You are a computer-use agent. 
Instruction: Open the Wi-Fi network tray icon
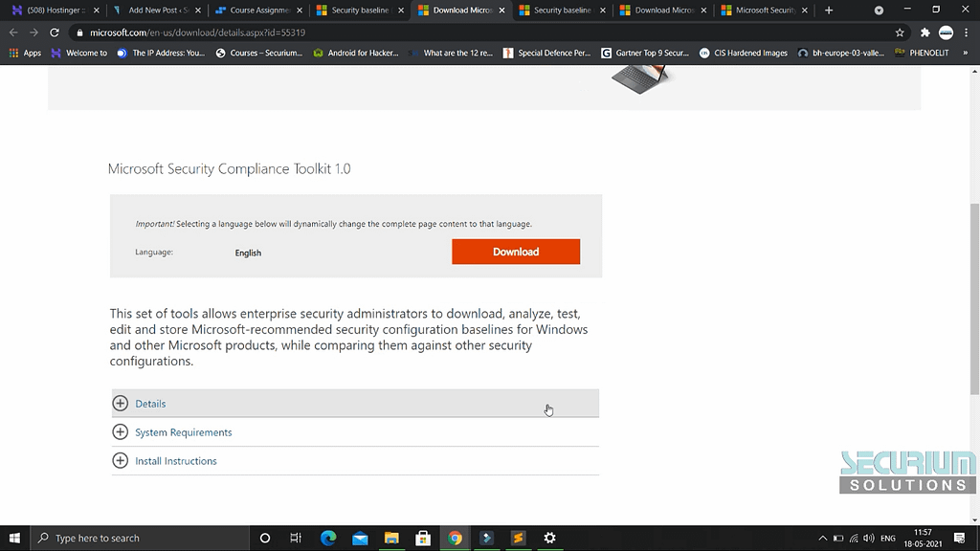[x=854, y=539]
